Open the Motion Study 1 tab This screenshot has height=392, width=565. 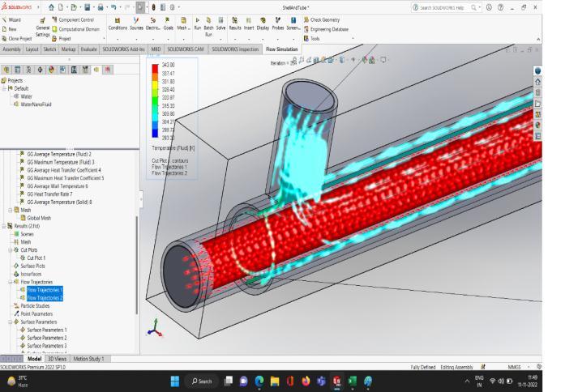point(88,359)
